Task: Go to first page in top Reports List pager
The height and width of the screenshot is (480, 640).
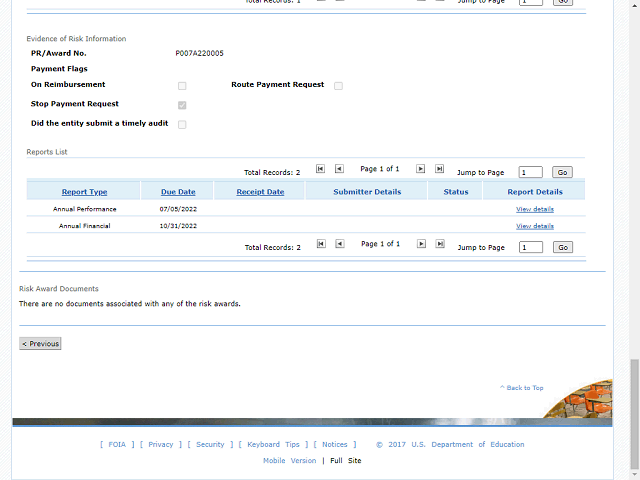Action: (x=320, y=169)
